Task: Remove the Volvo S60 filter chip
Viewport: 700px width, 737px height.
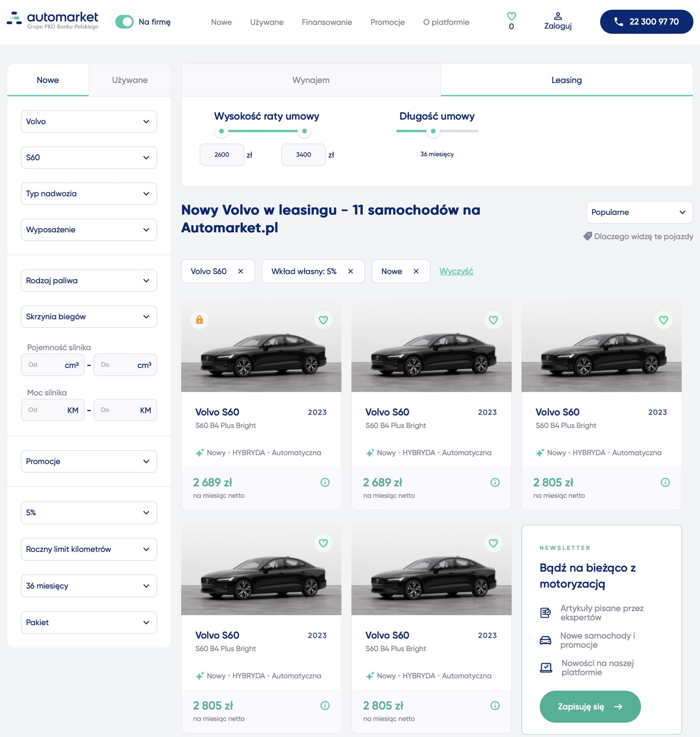Action: click(x=241, y=271)
